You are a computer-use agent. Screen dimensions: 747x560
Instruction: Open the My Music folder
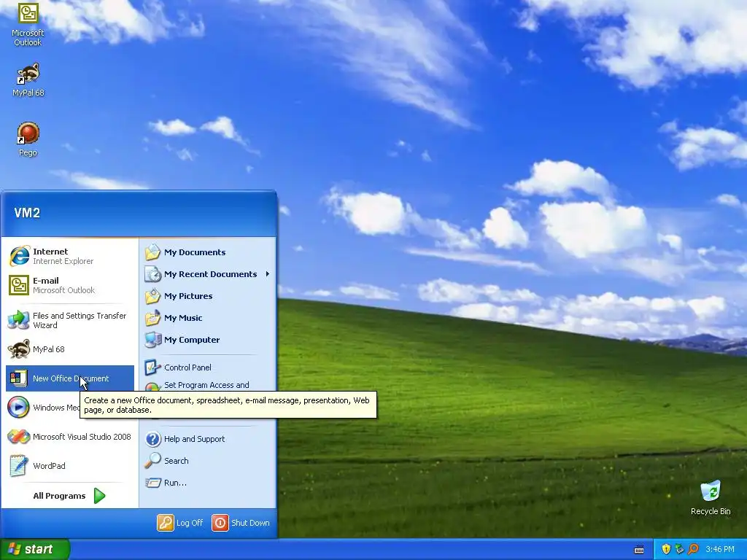point(207,318)
